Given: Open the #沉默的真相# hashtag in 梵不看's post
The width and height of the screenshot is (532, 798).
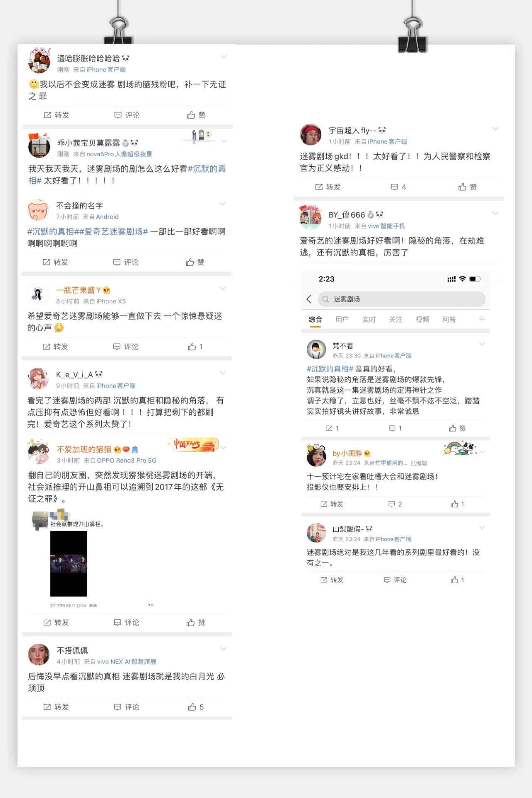Looking at the screenshot, I should pos(330,369).
